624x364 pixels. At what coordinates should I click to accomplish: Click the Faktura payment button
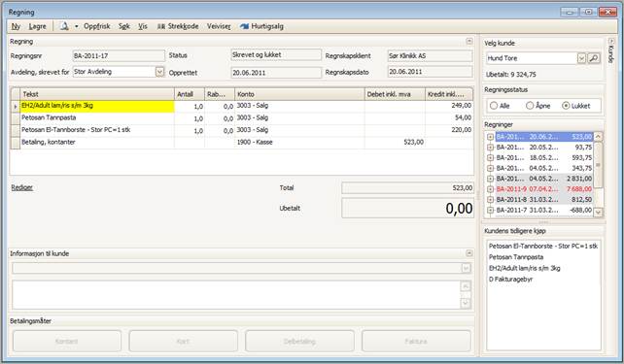coord(416,341)
